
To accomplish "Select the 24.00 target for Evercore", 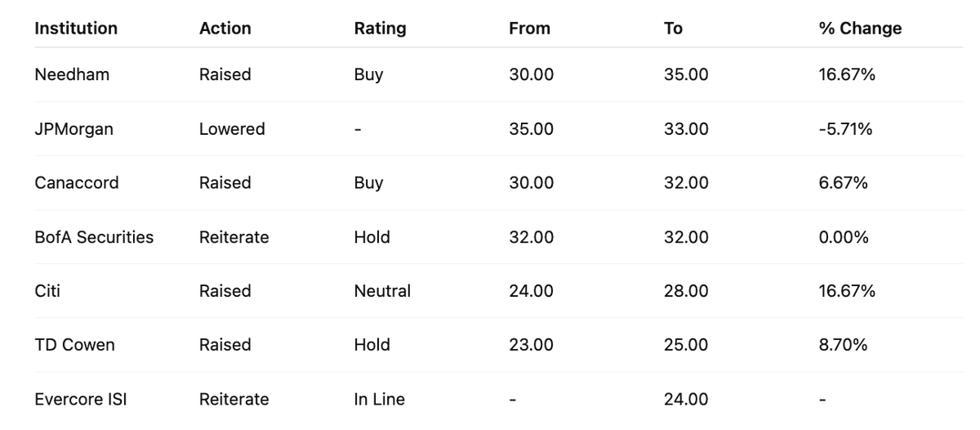I will (686, 400).
